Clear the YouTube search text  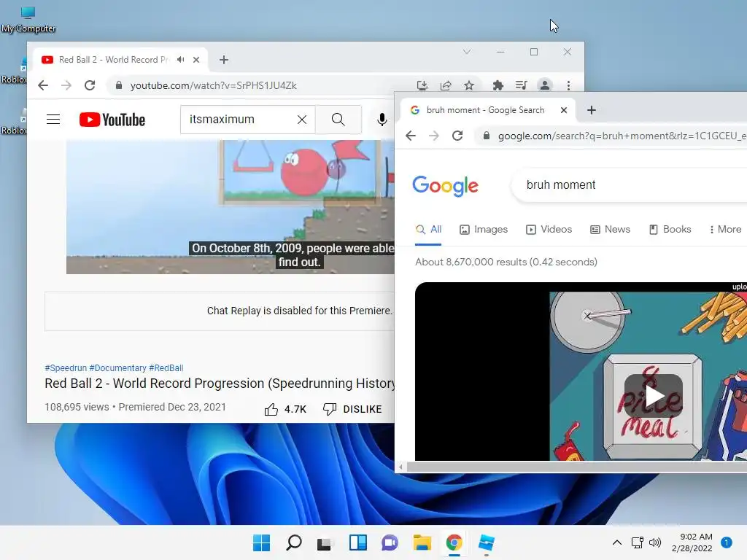point(302,119)
